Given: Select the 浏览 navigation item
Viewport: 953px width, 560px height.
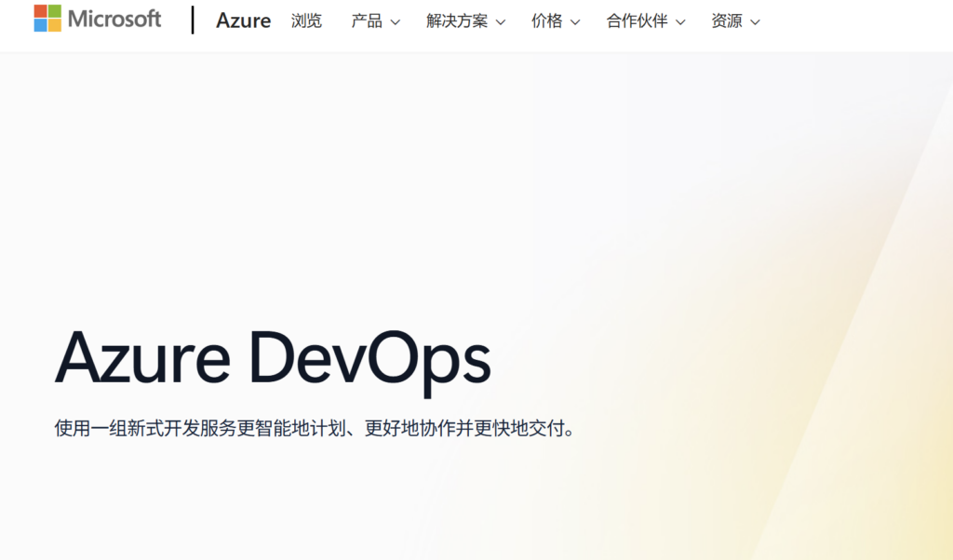Looking at the screenshot, I should 305,21.
